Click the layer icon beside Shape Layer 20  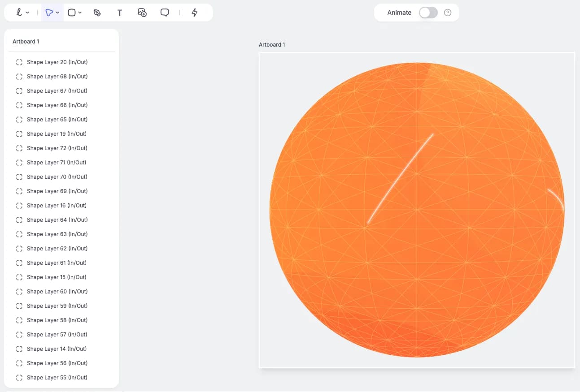coord(19,62)
